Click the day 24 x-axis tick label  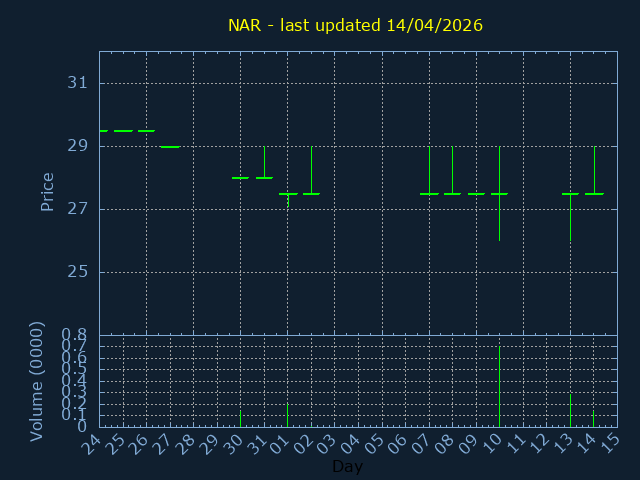tap(92, 442)
